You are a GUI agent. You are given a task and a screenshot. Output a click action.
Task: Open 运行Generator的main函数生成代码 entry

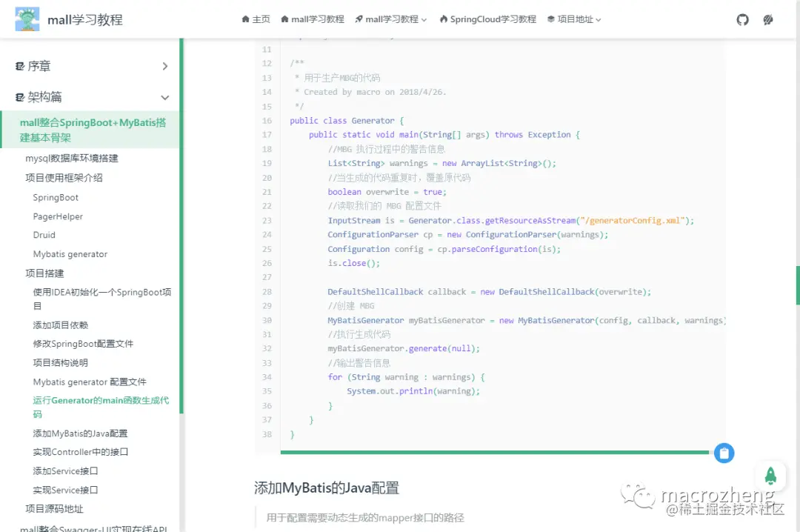101,407
